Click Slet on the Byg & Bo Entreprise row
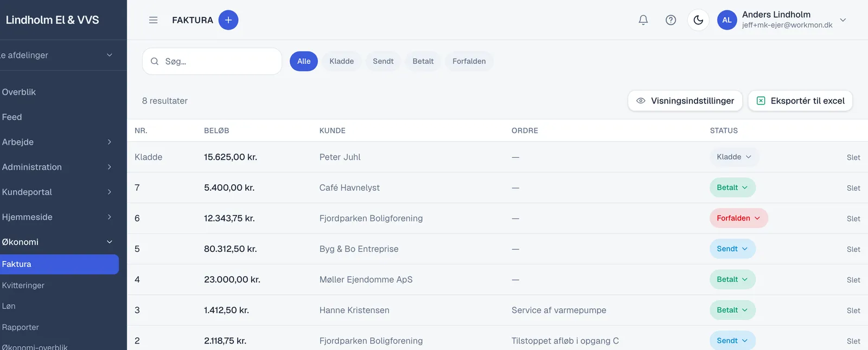 point(853,249)
